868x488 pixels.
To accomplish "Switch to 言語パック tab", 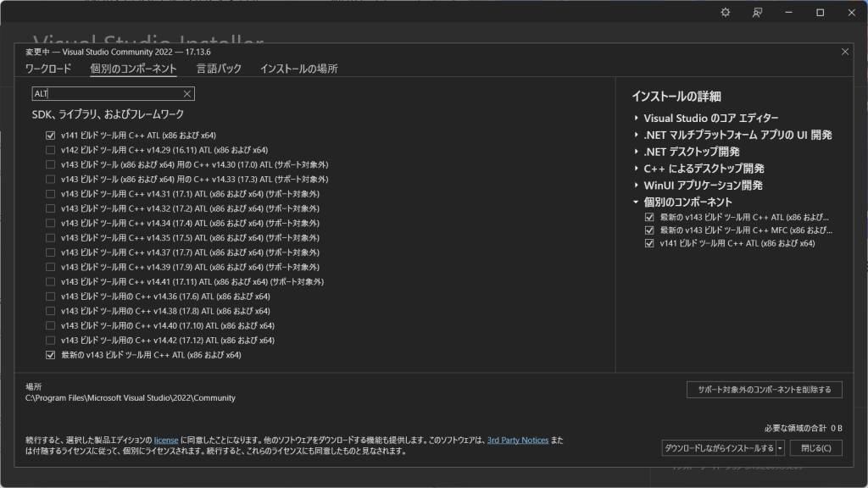I will pyautogui.click(x=219, y=69).
